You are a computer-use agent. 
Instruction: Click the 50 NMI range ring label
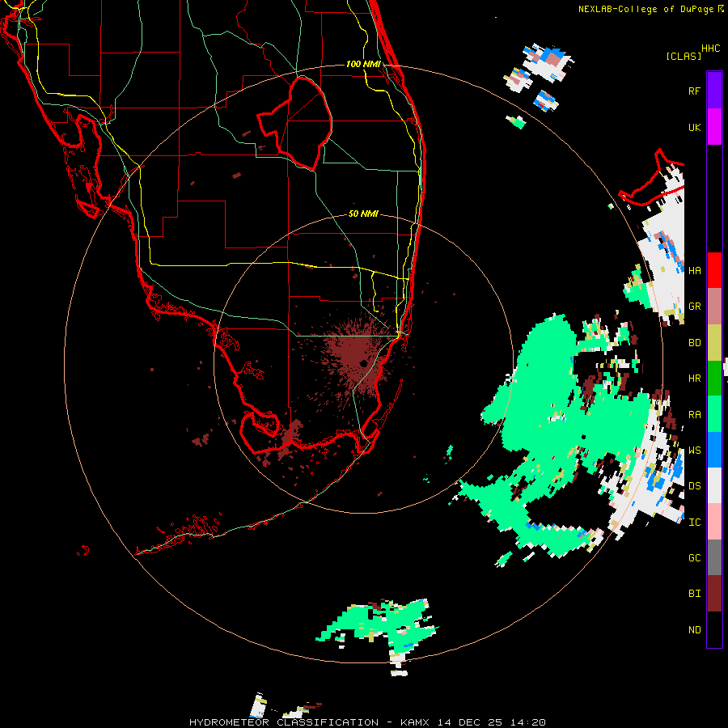[363, 214]
